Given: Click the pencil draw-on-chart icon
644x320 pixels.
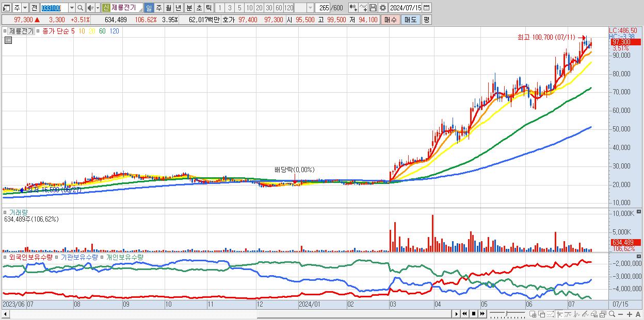Looking at the screenshot, I should 585,314.
